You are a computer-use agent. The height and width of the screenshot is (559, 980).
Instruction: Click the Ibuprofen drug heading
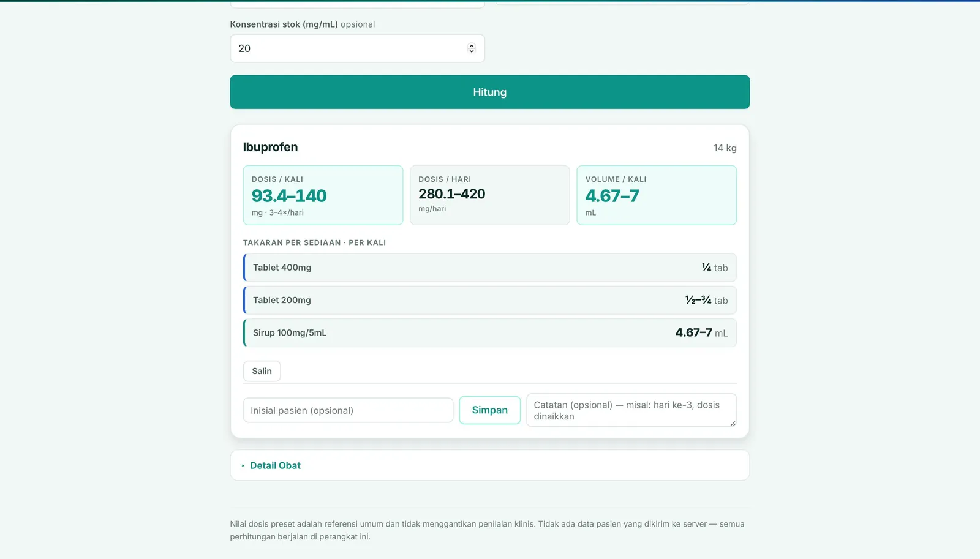pyautogui.click(x=270, y=147)
